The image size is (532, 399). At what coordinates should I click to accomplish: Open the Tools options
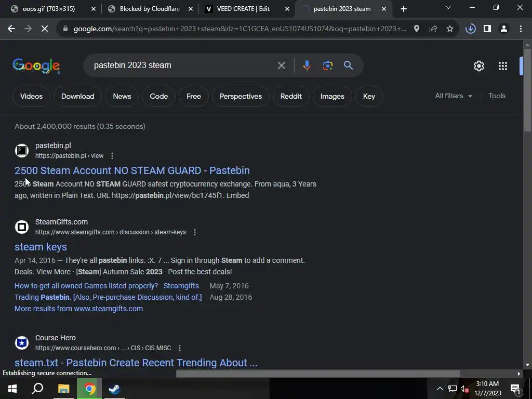[497, 96]
